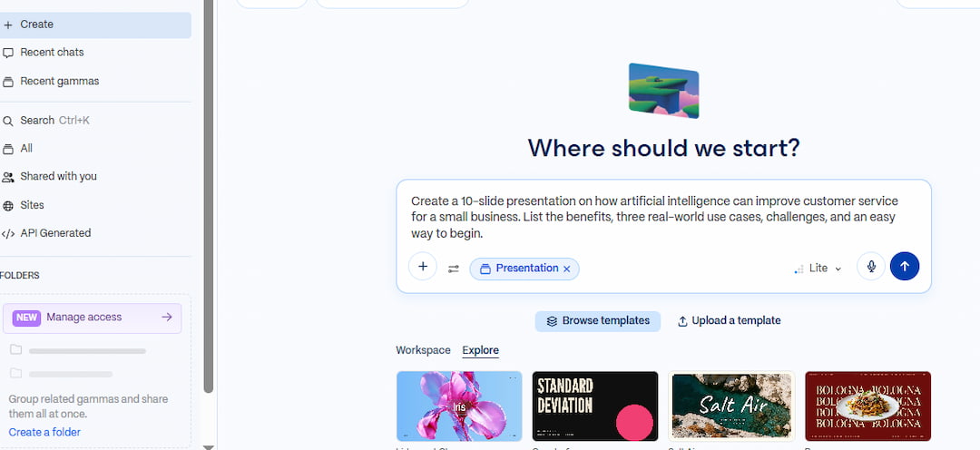Click the microphone voice input button
This screenshot has width=980, height=450.
pyautogui.click(x=871, y=267)
